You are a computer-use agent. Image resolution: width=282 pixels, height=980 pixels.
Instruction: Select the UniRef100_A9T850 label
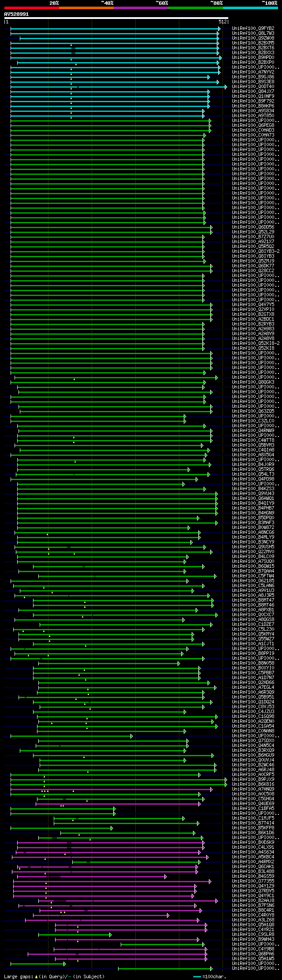[x=253, y=116]
